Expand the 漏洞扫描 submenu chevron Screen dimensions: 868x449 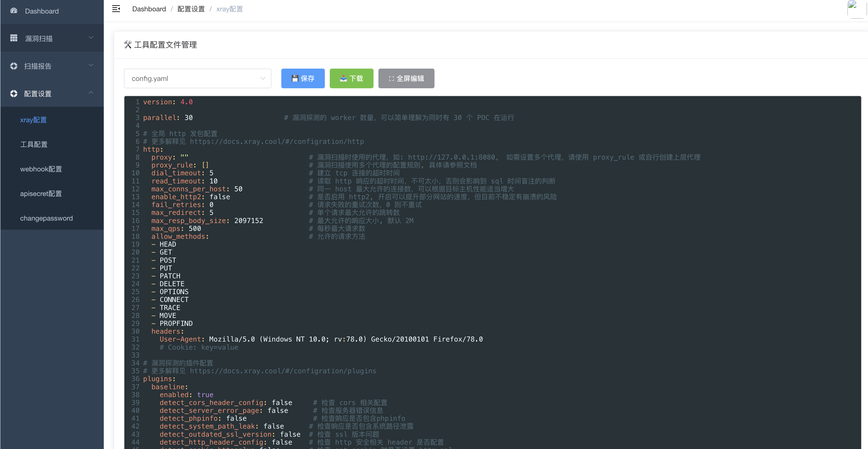(x=91, y=38)
